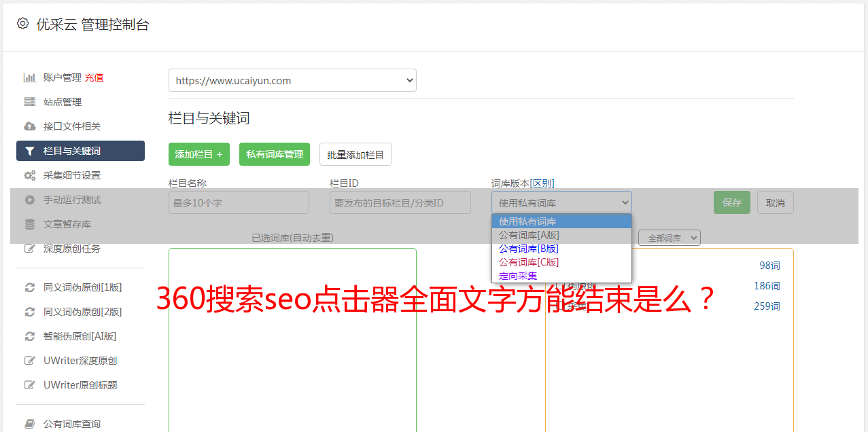Click the server icon for 站点管理
868x432 pixels.
point(30,102)
